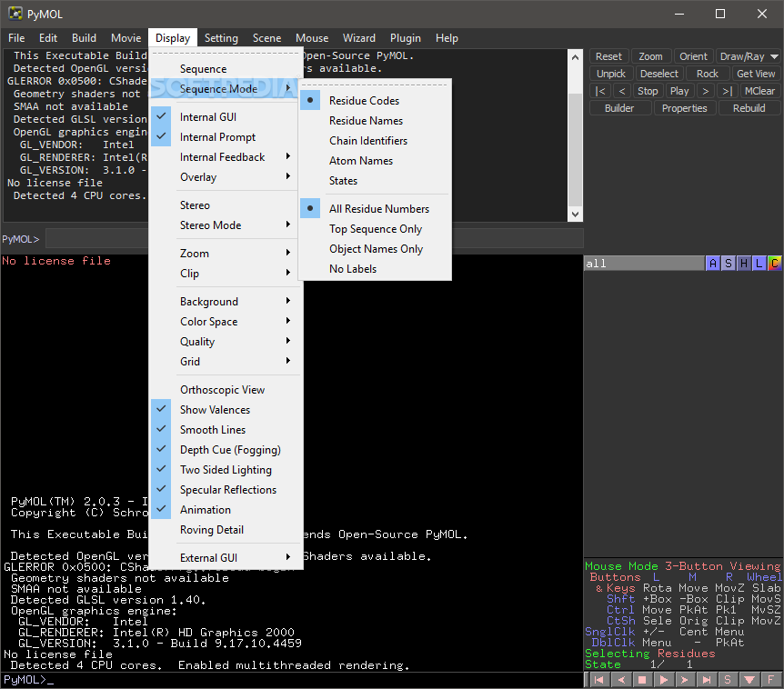Click the PyMOL> command input field
784x689 pixels.
point(314,239)
